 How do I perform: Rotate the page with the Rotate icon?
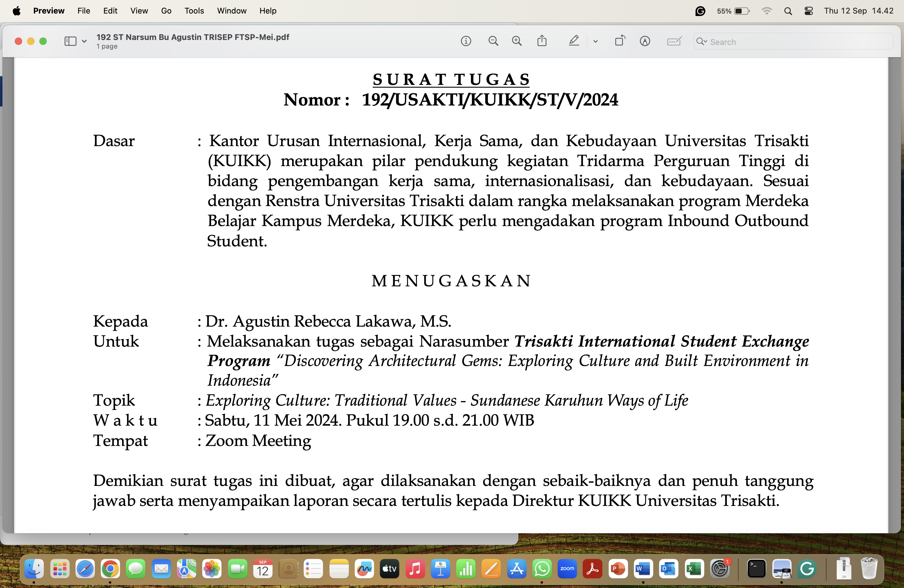(620, 41)
